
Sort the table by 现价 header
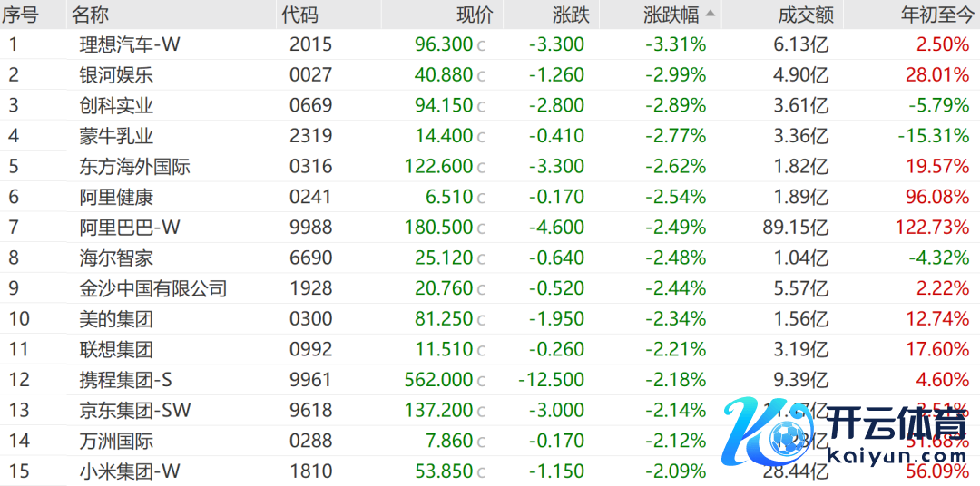475,14
